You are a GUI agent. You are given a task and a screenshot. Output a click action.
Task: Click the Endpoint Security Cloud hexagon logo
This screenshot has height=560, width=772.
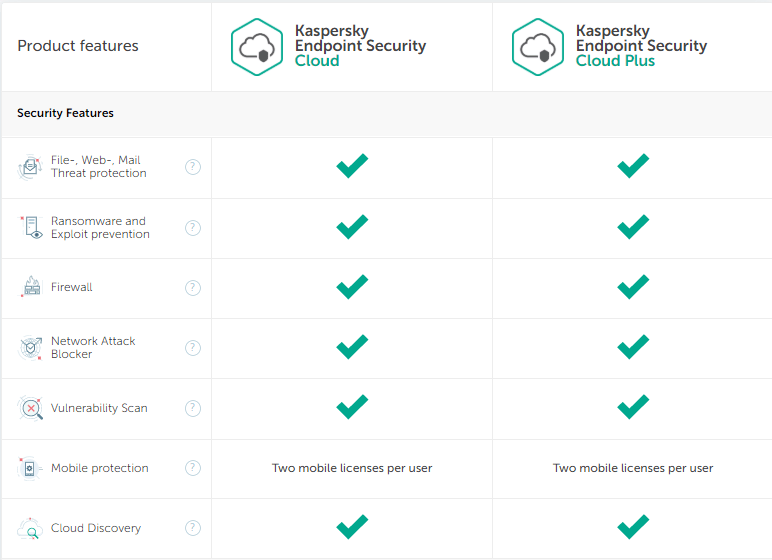pyautogui.click(x=257, y=47)
